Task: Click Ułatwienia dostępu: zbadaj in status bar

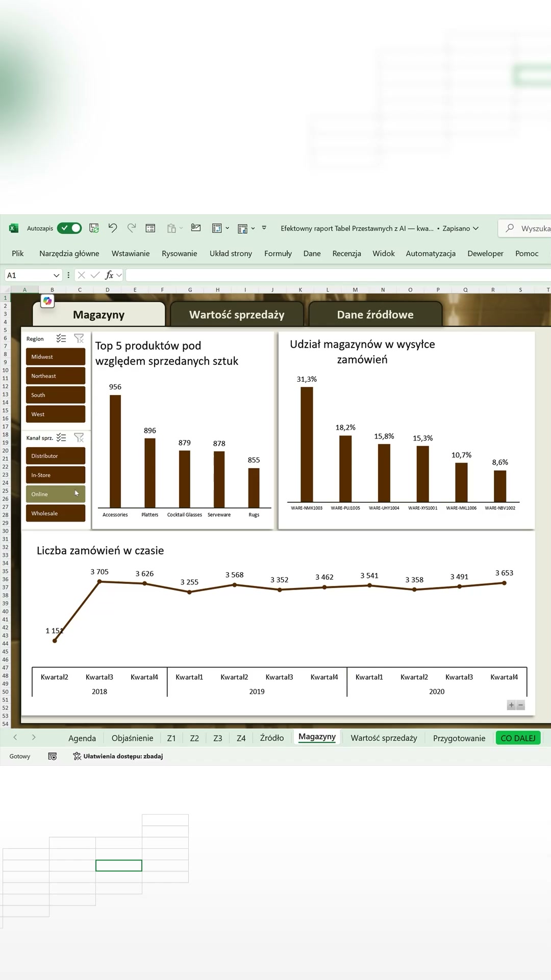Action: [118, 756]
